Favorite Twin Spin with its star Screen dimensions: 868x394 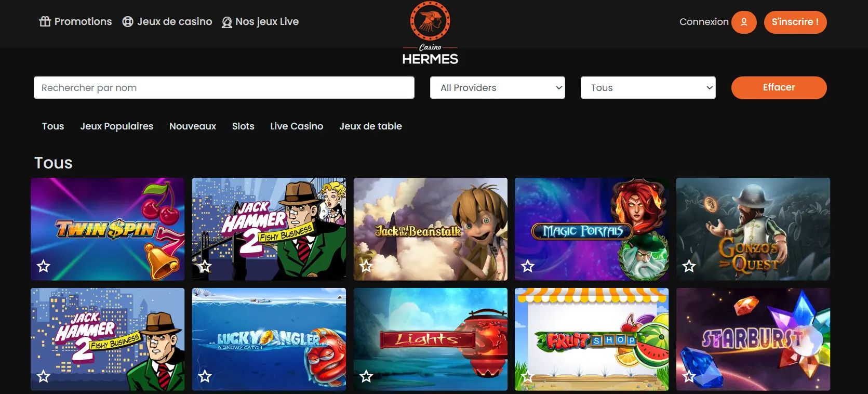(x=44, y=266)
